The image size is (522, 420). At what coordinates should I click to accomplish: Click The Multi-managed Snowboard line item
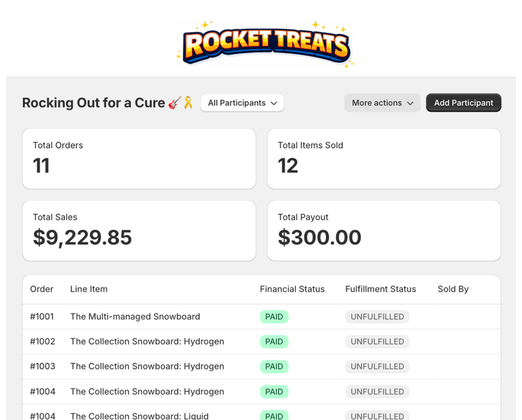[x=135, y=317]
